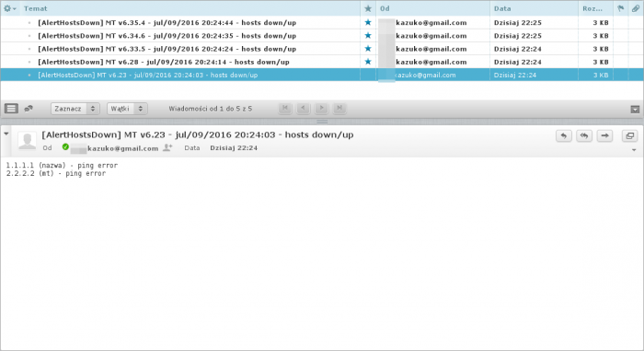
Task: Sort by the star flagged column header
Action: (x=368, y=8)
